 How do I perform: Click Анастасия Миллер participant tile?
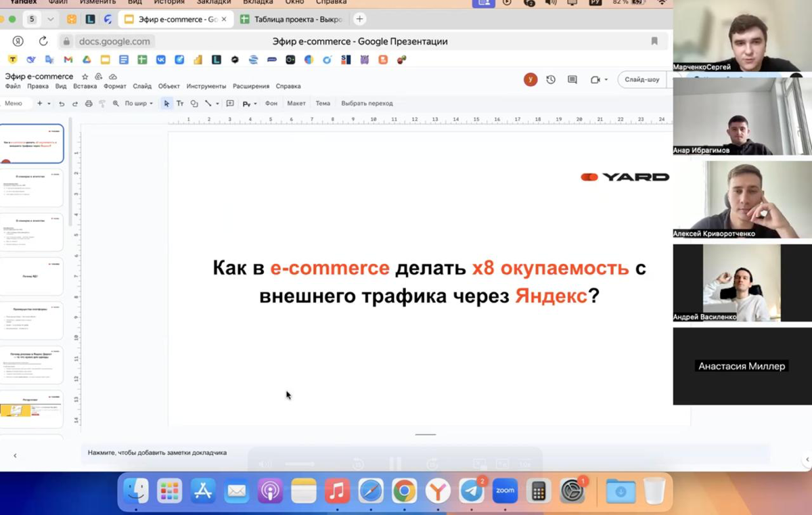click(x=742, y=366)
